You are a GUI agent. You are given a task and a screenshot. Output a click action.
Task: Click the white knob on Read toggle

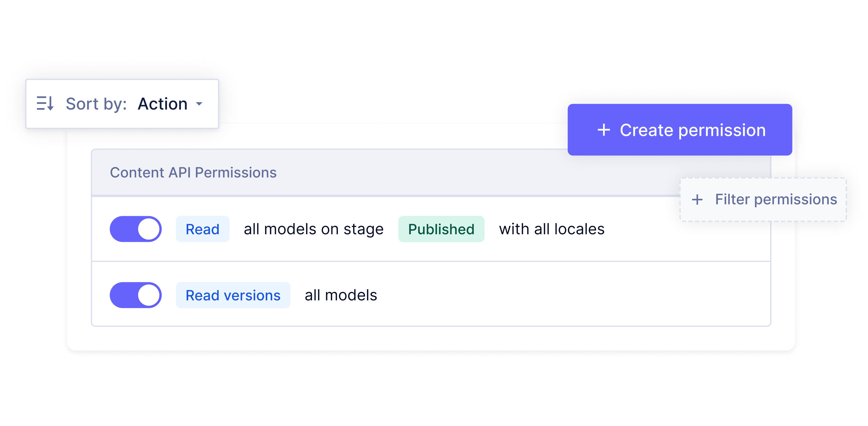coord(149,229)
